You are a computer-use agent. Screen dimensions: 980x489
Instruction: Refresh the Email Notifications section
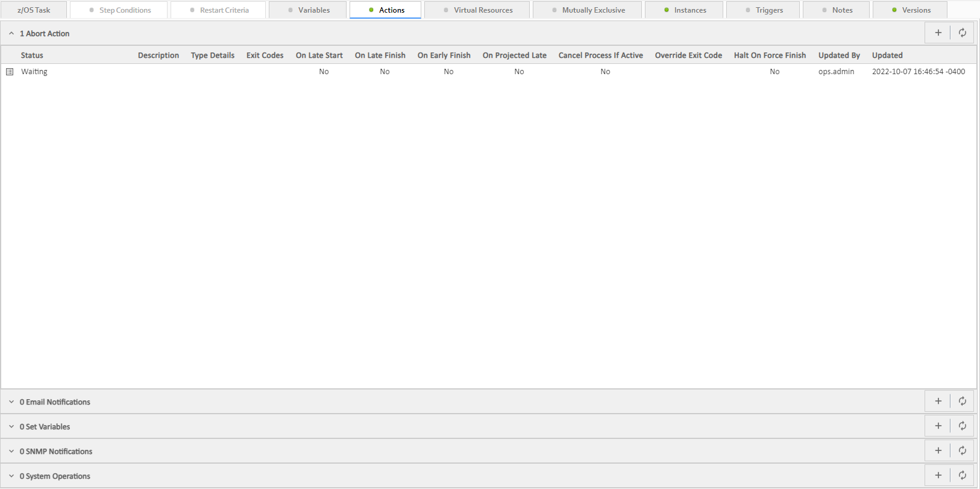[962, 402]
